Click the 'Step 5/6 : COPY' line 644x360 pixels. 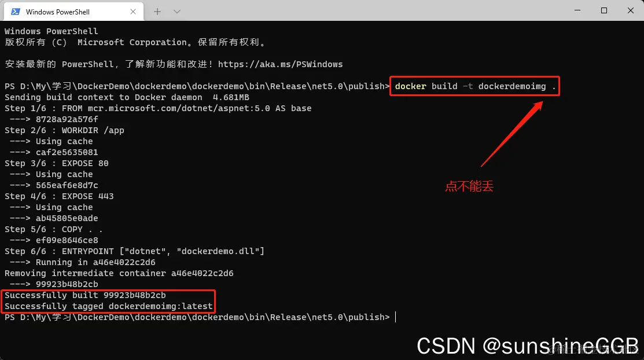[54, 229]
